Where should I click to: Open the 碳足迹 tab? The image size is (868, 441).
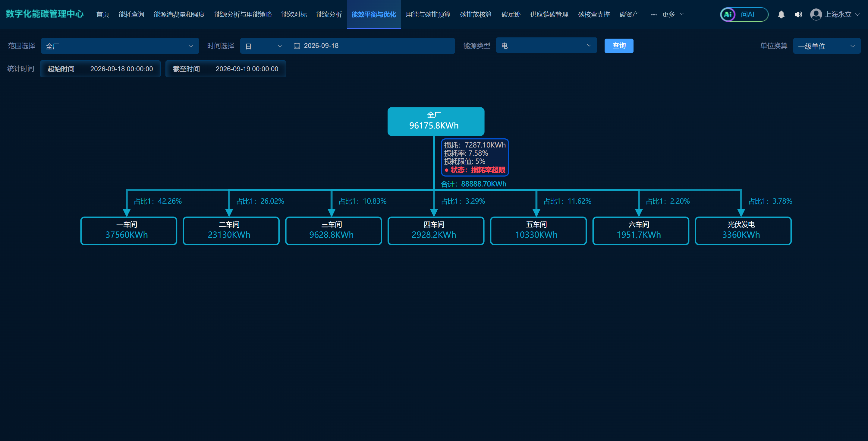(x=511, y=14)
